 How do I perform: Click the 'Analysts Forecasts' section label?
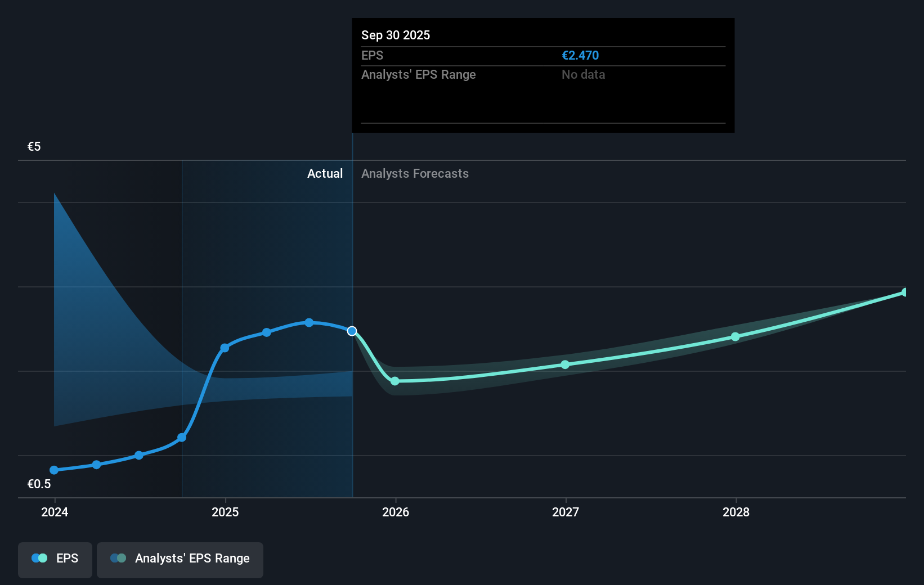(415, 174)
